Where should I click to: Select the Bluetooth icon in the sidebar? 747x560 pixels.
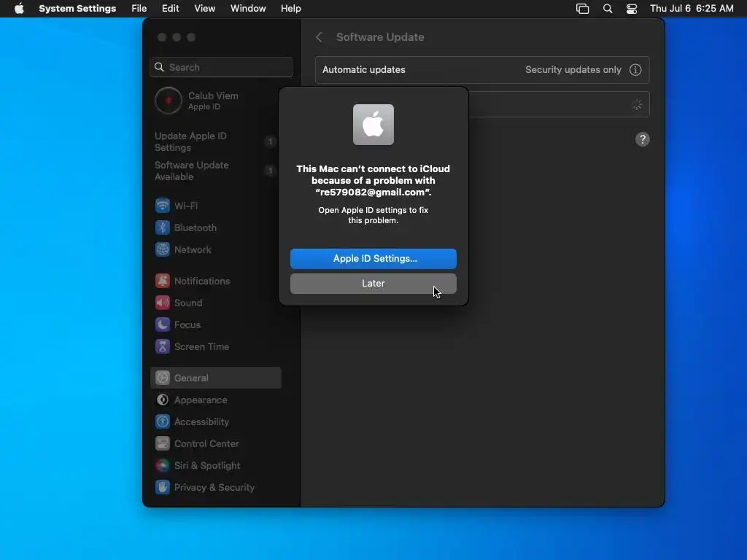[x=163, y=227]
